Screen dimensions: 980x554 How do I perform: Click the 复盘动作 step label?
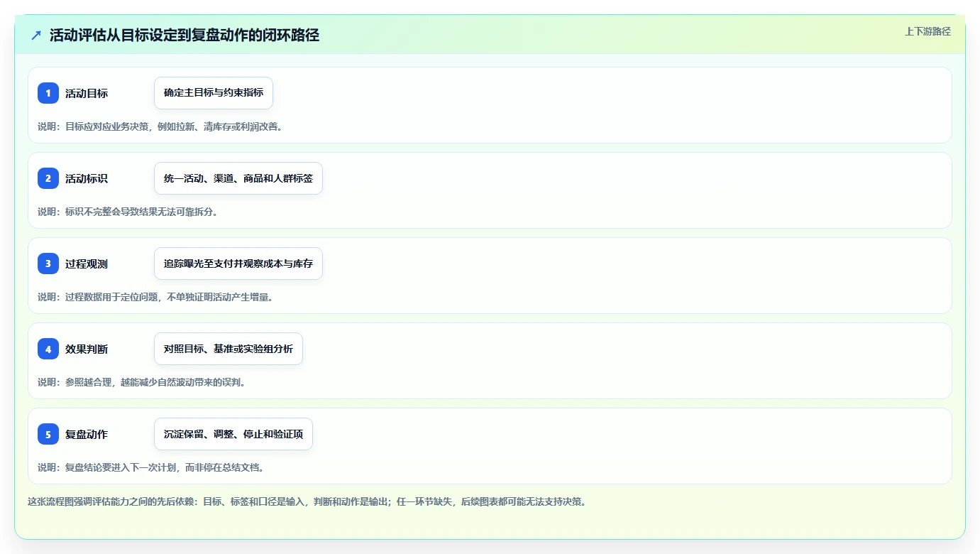[87, 434]
